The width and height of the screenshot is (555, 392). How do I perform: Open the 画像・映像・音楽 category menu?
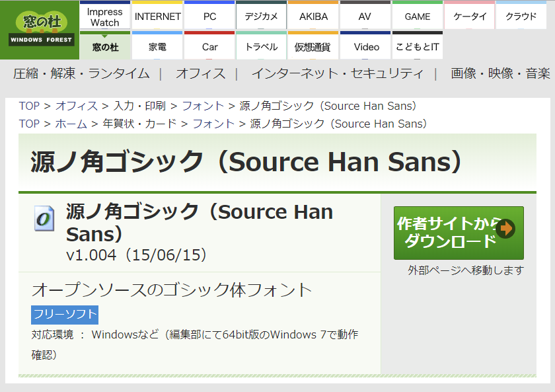pyautogui.click(x=500, y=73)
